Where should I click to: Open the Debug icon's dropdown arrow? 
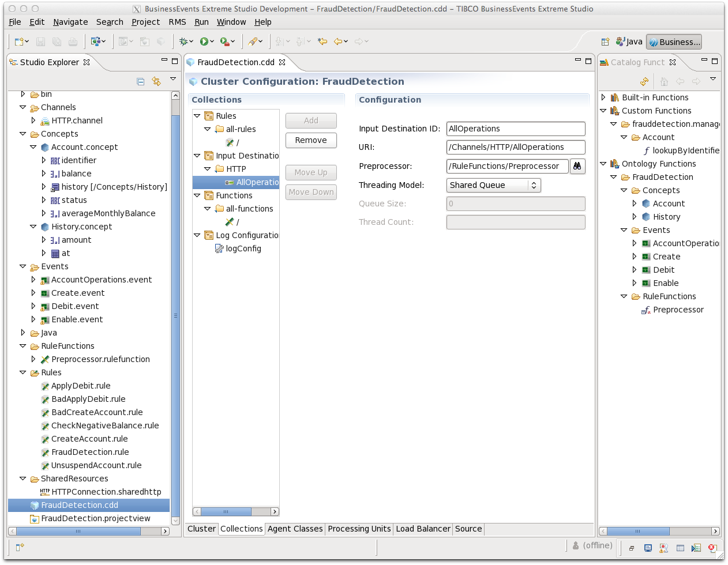192,42
